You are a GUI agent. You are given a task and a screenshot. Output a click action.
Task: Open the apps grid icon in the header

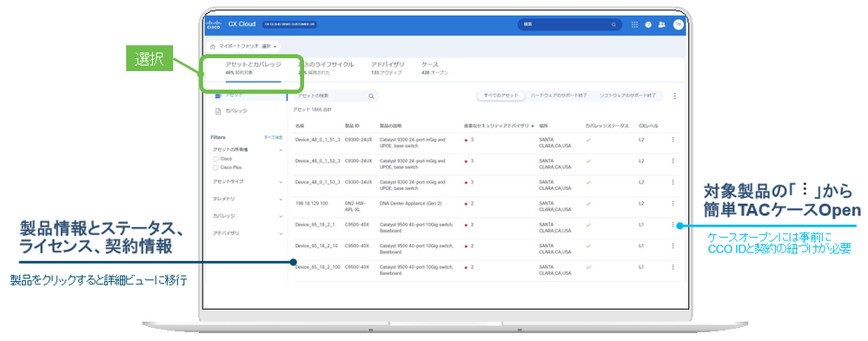click(x=634, y=24)
